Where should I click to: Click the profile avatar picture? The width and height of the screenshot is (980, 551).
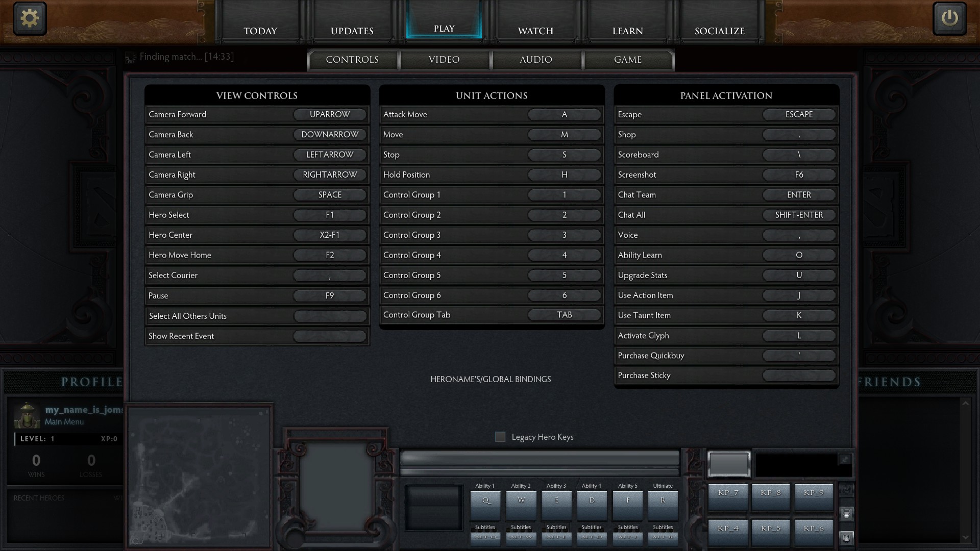(27, 415)
